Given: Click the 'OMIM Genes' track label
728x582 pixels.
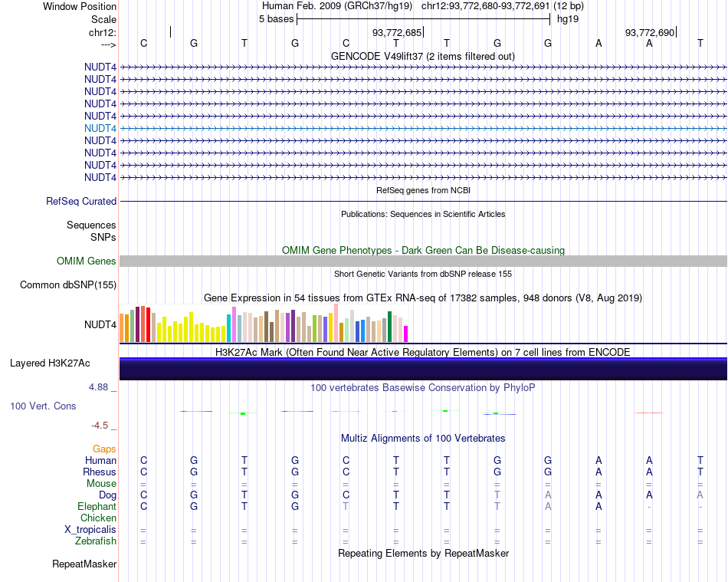Looking at the screenshot, I should click(x=87, y=261).
